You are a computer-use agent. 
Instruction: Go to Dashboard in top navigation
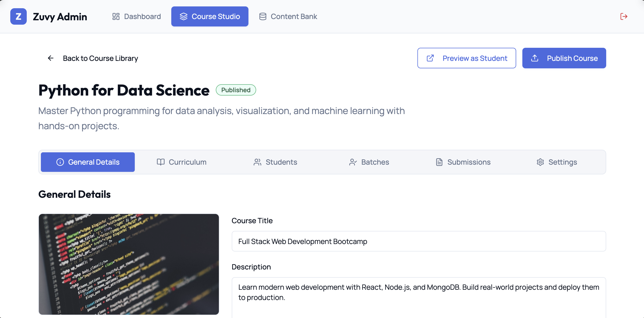137,16
